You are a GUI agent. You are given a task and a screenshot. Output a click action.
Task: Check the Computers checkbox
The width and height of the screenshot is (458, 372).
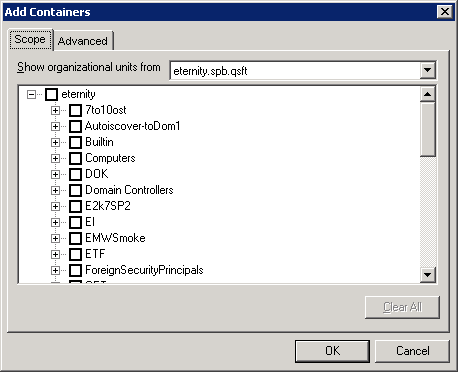[x=75, y=158]
